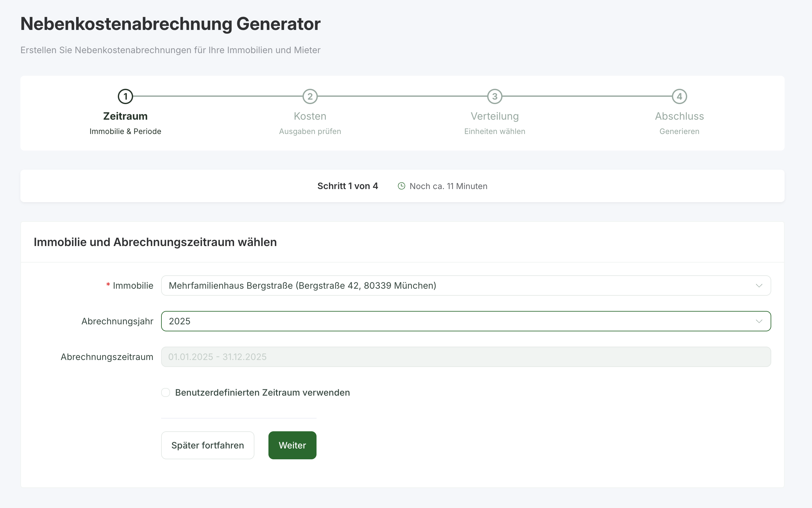
Task: Jump to the Verteilung step label
Action: pyautogui.click(x=495, y=116)
